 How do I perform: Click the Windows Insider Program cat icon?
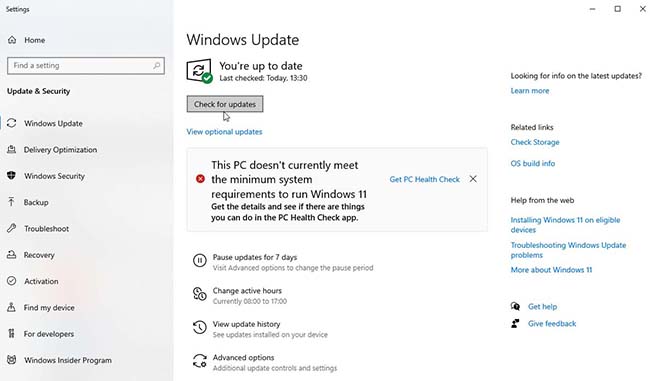point(12,360)
